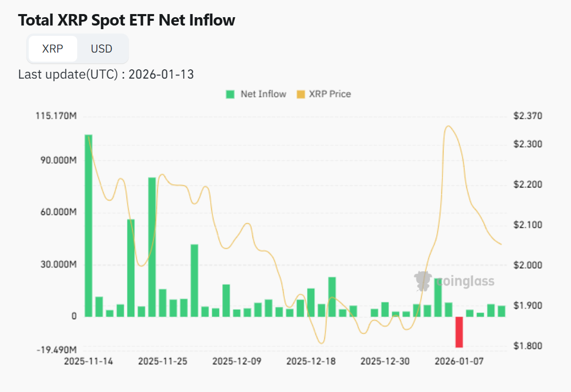This screenshot has width=571, height=392.
Task: Click the red negative outflow bar
Action: 459,332
